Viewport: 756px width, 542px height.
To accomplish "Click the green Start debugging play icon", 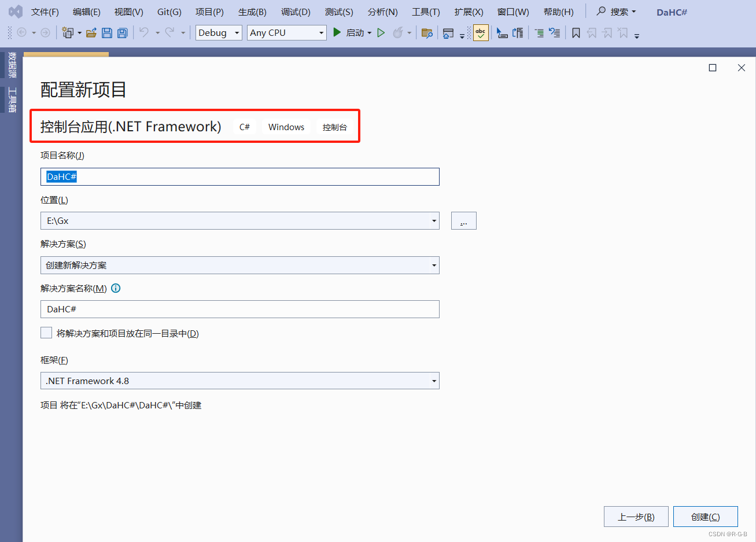I will (337, 32).
